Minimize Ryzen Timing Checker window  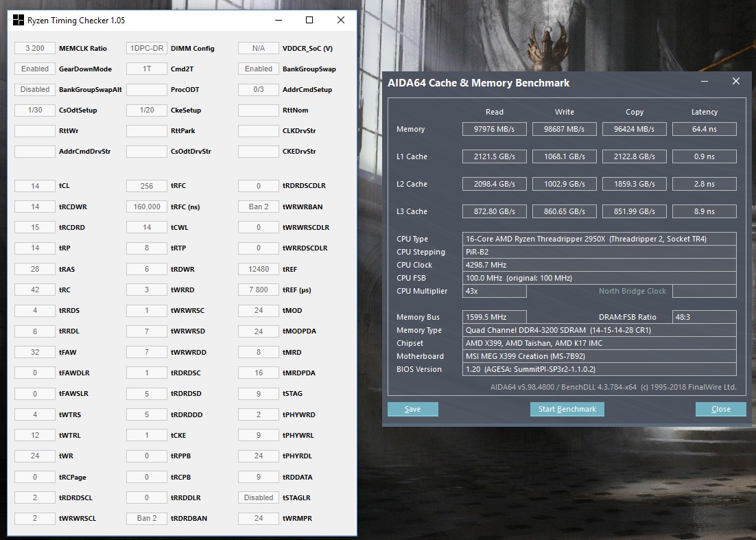[x=279, y=21]
